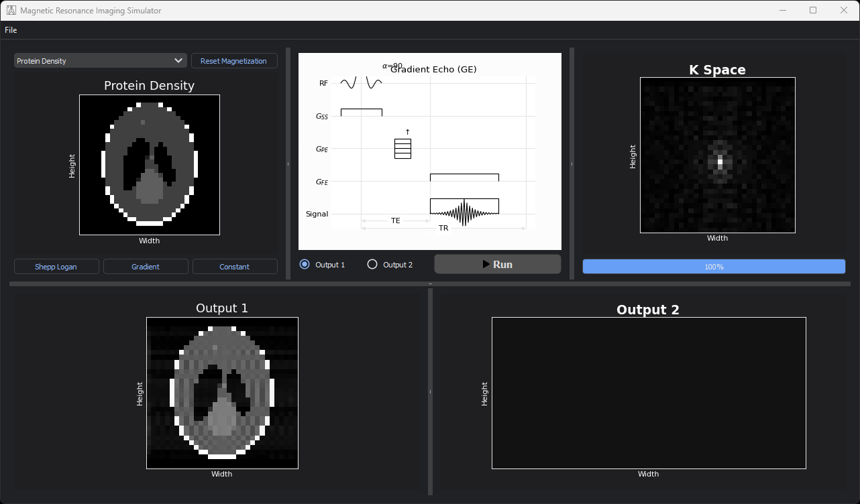Click the 'RF' row label in diagram

(x=323, y=83)
